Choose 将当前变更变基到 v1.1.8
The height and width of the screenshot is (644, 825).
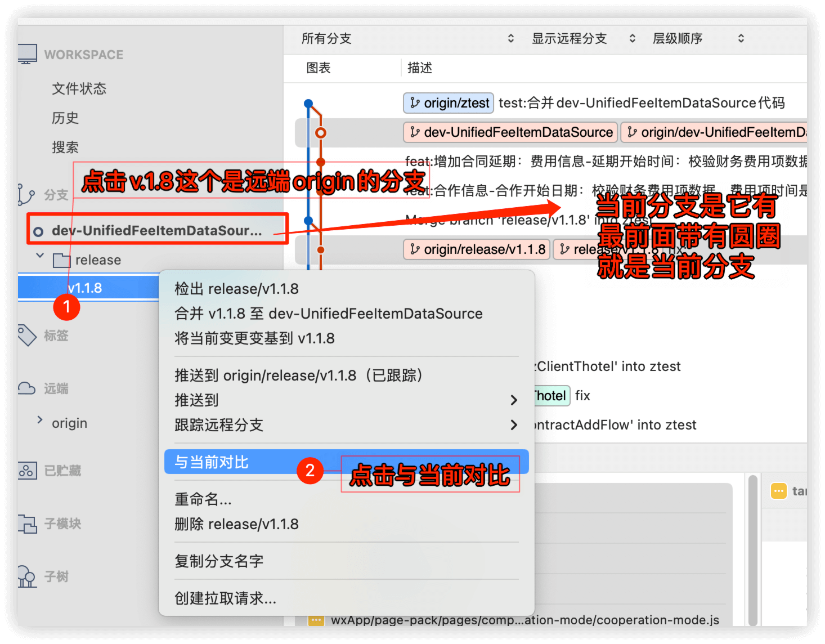tap(346, 338)
